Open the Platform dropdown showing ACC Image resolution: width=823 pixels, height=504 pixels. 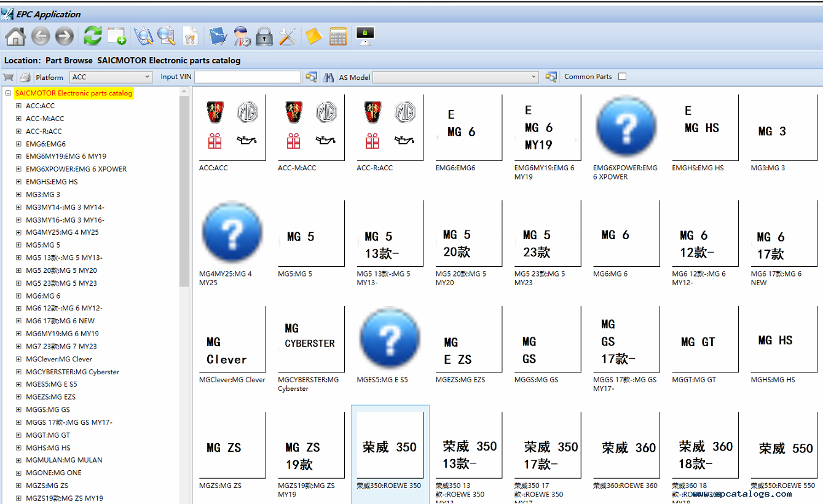[x=111, y=77]
